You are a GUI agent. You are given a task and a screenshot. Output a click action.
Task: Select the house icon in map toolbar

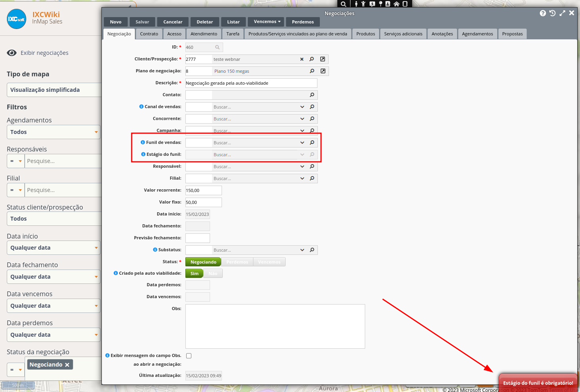396,4
